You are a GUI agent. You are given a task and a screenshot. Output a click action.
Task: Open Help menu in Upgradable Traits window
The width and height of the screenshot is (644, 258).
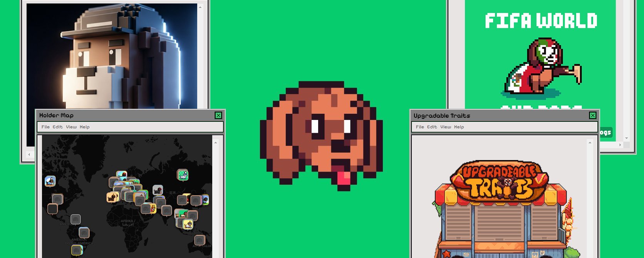459,127
